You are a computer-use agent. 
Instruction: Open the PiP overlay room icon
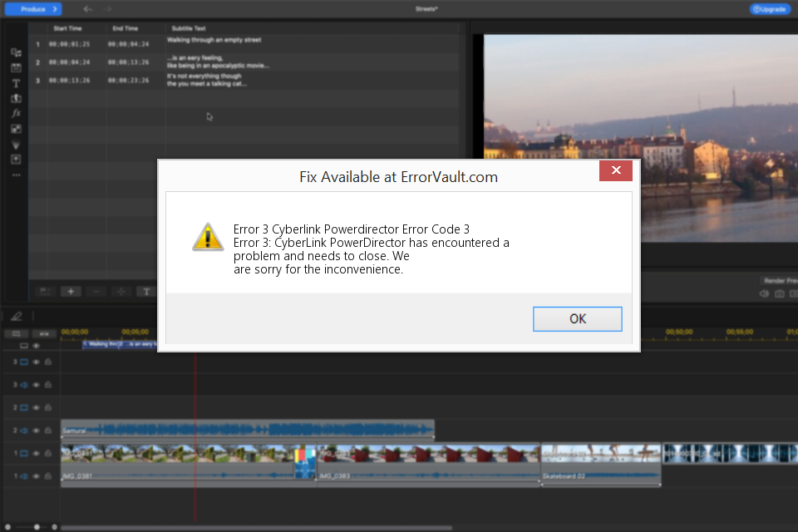(17, 129)
